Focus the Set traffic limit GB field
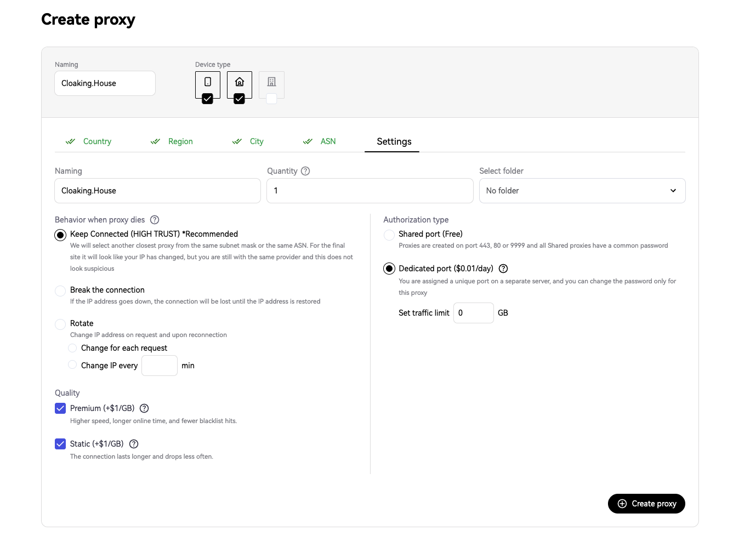The image size is (756, 559). (474, 313)
